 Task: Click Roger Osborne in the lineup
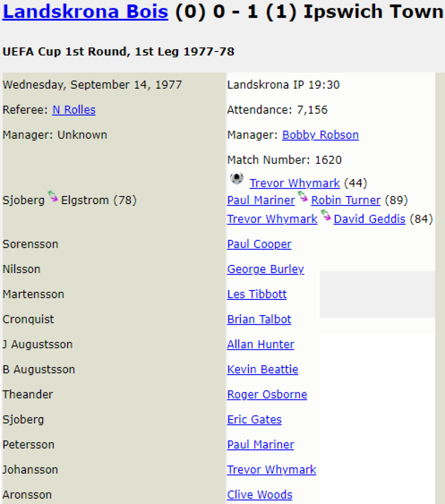(267, 395)
